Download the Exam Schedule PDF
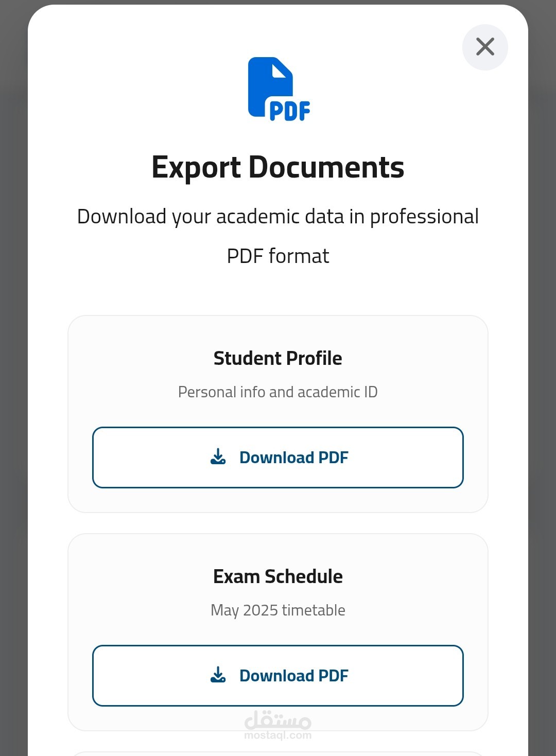The image size is (556, 756). click(x=278, y=676)
